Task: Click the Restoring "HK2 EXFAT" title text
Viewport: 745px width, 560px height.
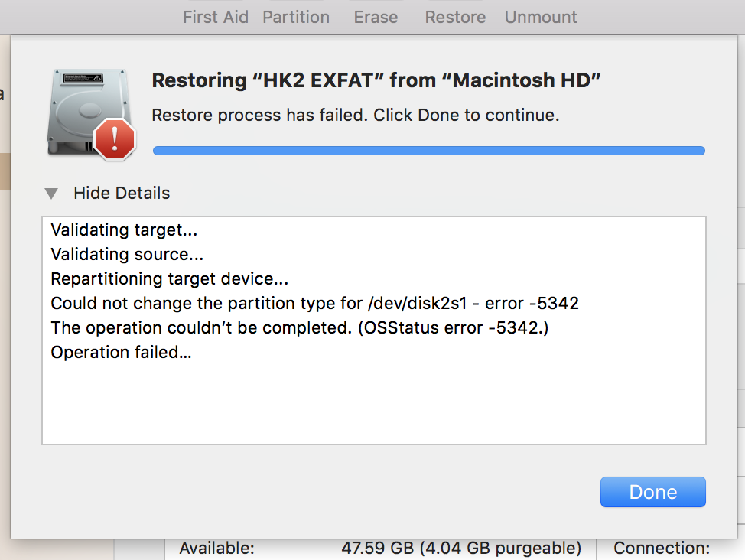Action: (x=376, y=80)
